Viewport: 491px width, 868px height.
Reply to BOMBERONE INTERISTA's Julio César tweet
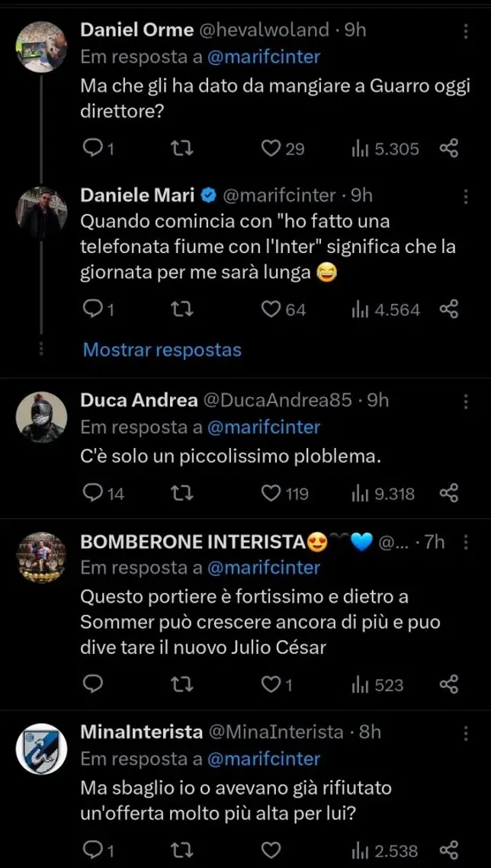[x=92, y=684]
